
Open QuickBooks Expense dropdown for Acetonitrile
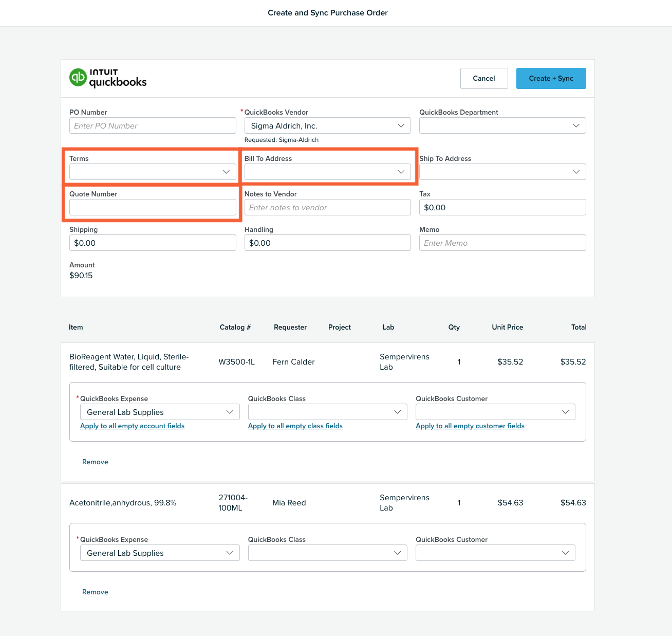tap(160, 553)
